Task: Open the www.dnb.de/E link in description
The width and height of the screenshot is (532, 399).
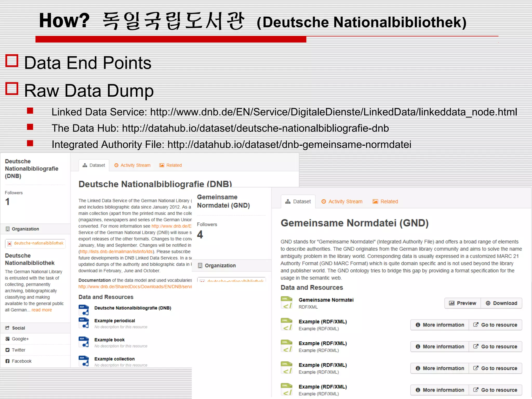Action: (171, 226)
